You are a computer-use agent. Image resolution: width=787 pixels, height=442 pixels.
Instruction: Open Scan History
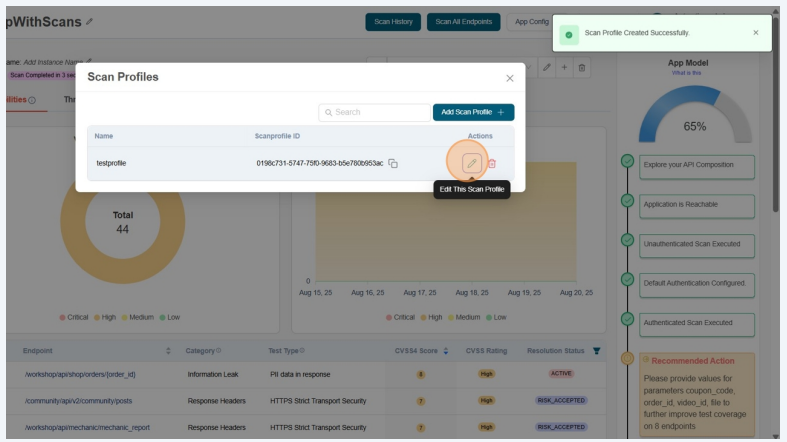coord(393,22)
